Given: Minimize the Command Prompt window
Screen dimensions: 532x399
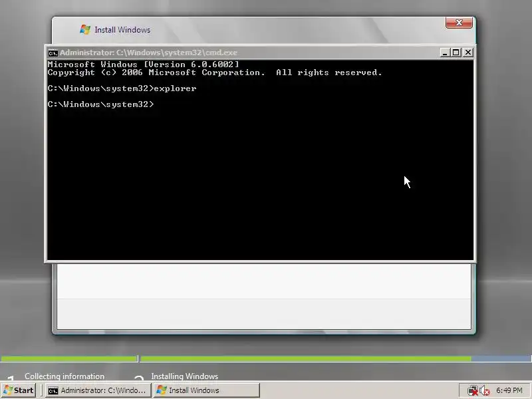Looking at the screenshot, I should point(445,53).
